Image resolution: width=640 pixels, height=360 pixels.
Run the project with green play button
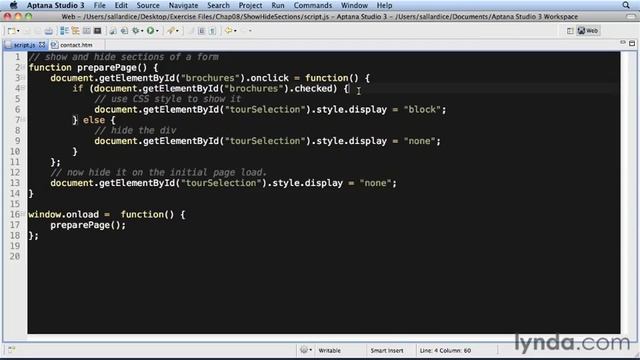[151, 31]
